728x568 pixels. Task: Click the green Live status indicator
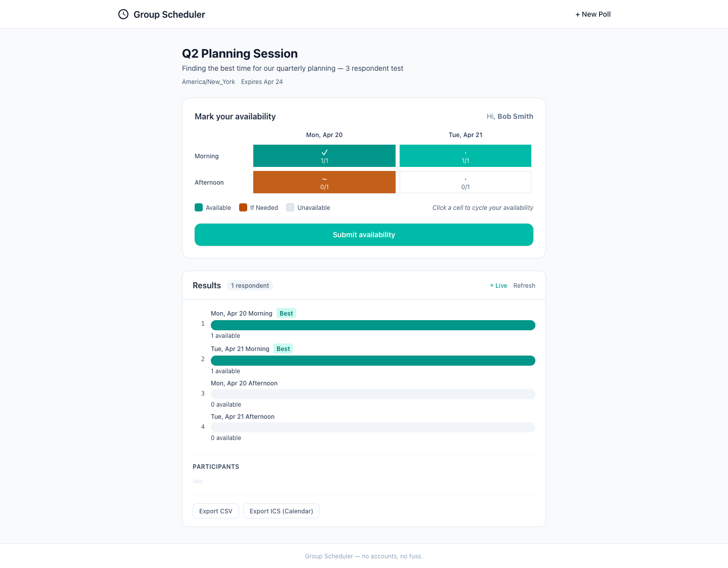(x=498, y=286)
